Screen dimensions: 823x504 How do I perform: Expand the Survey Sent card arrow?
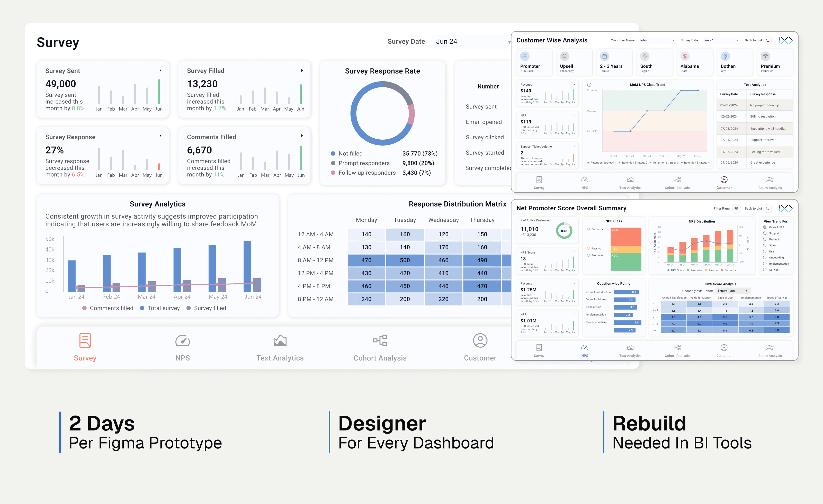click(160, 70)
